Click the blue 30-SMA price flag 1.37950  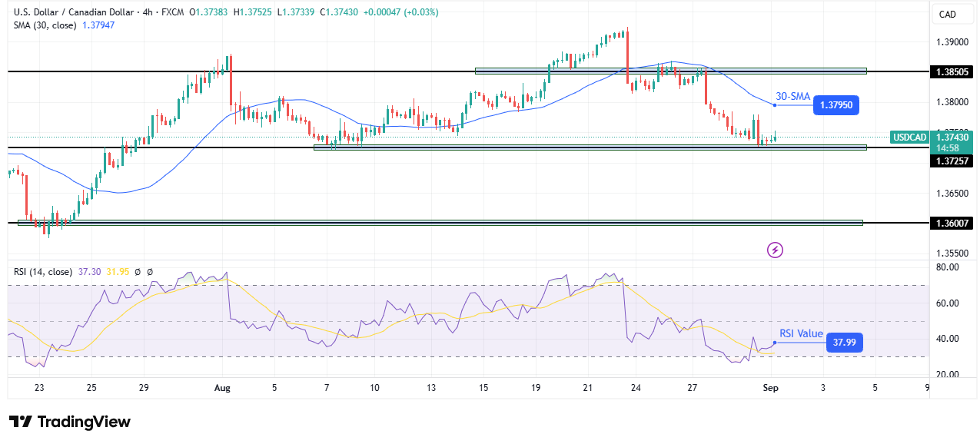[838, 105]
